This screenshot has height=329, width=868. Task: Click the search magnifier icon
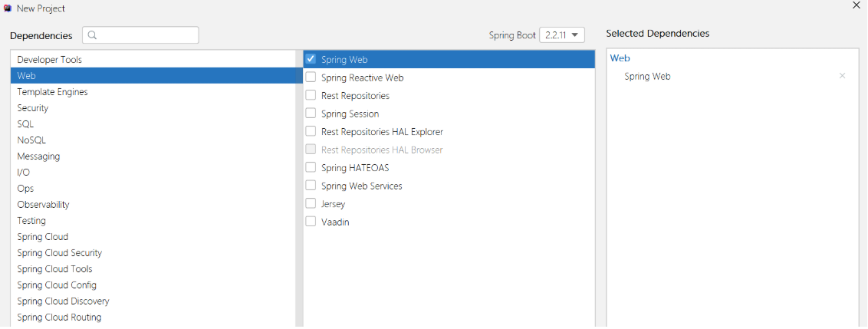coord(93,35)
